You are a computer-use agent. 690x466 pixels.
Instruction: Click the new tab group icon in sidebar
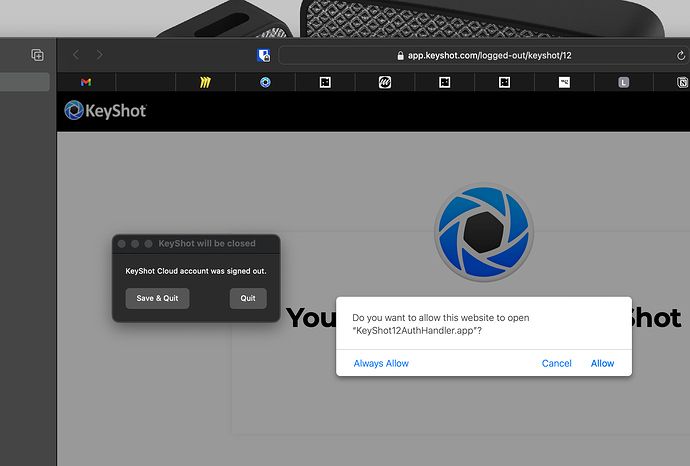click(37, 55)
